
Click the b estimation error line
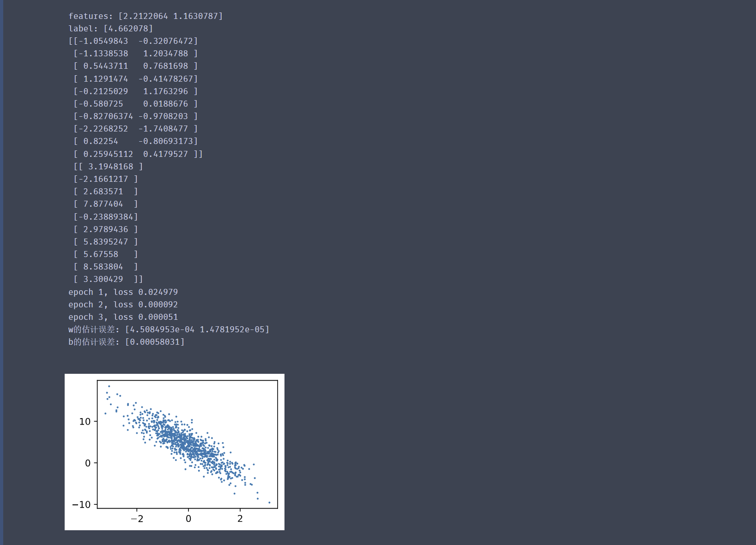[126, 342]
